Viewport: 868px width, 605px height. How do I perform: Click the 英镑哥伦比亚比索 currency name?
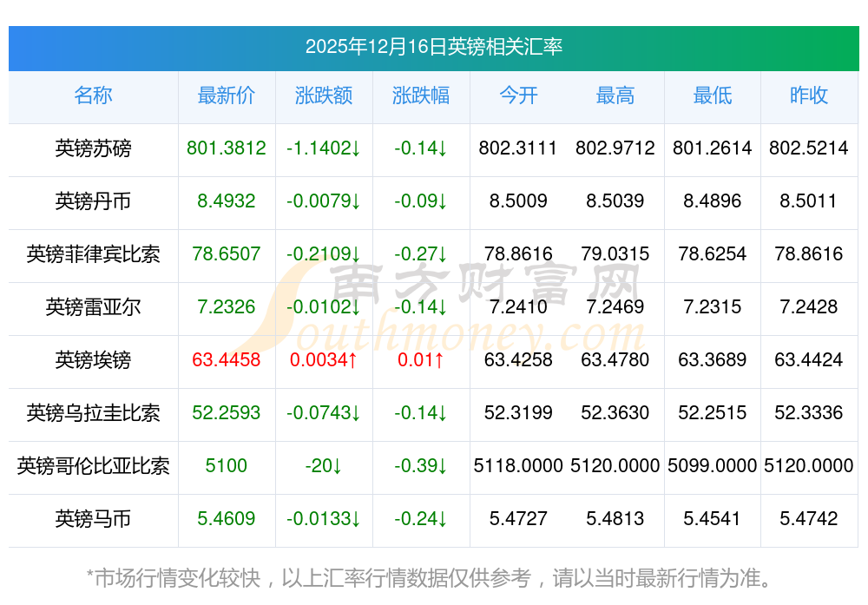pyautogui.click(x=93, y=466)
